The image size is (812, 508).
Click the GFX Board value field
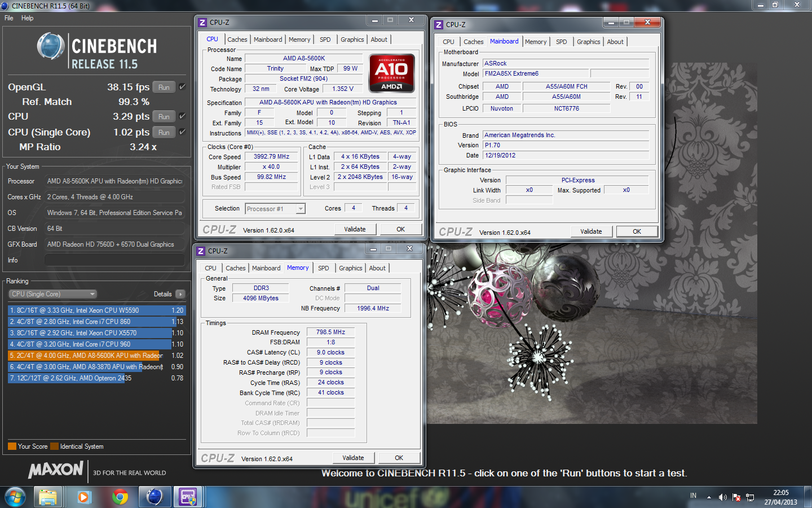coord(114,244)
